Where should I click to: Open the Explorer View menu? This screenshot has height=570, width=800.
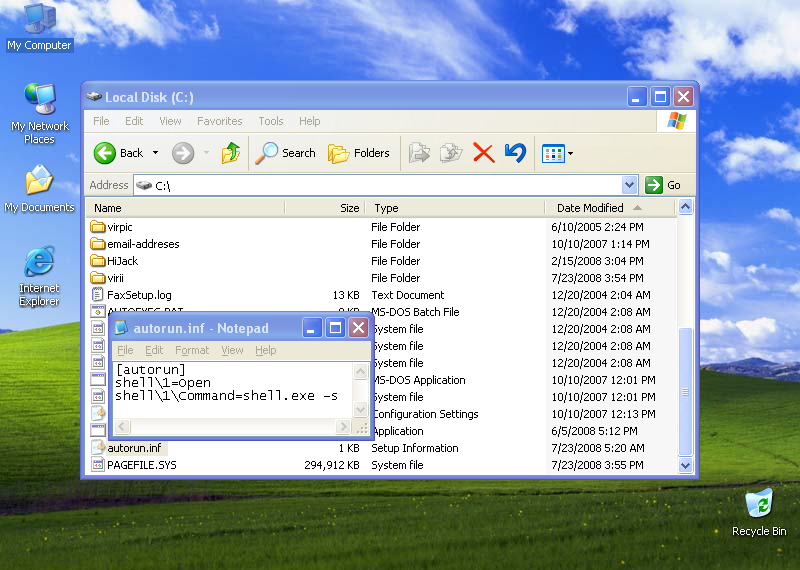(x=170, y=121)
